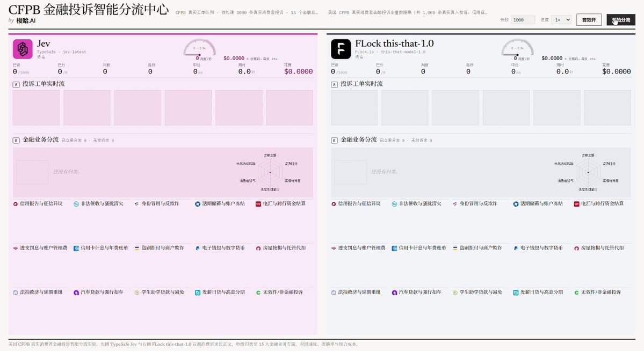This screenshot has height=351, width=644.
Task: Click the 电子钱包与数字货币 label in the FLock panel
Action: pyautogui.click(x=542, y=248)
